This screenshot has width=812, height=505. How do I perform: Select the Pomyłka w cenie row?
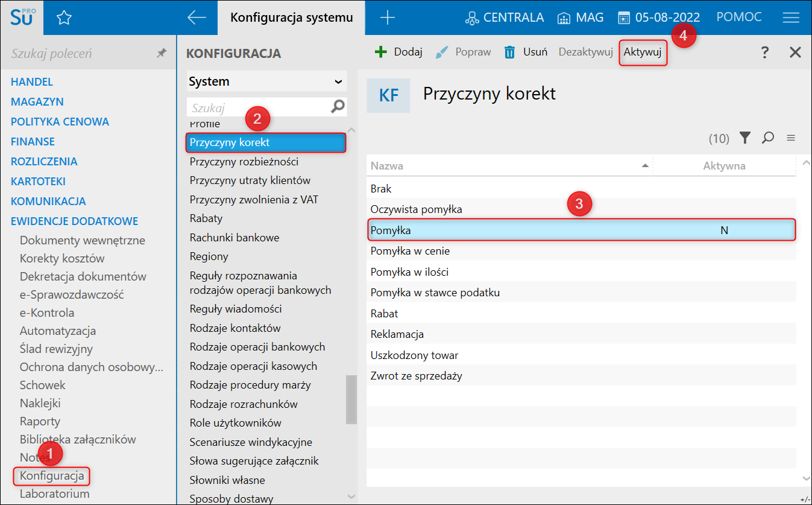point(582,251)
